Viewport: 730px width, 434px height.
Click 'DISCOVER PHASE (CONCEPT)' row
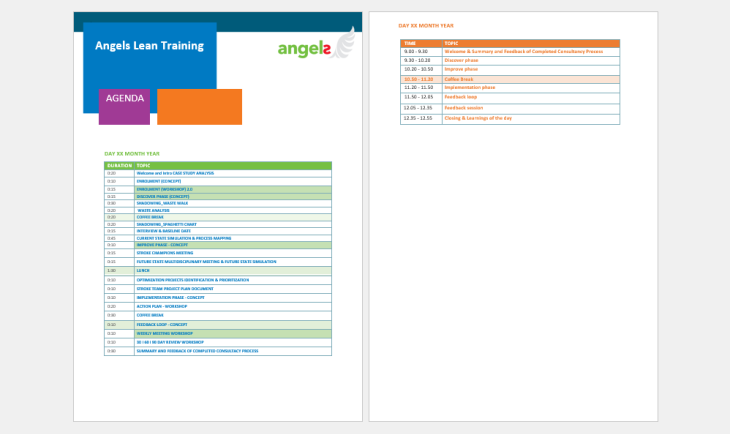[x=218, y=197]
